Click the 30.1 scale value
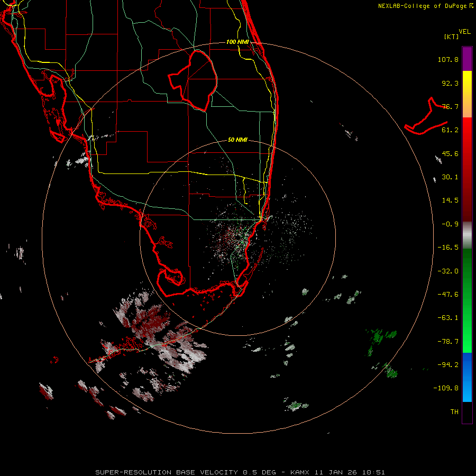The width and height of the screenshot is (476, 476). coord(450,177)
